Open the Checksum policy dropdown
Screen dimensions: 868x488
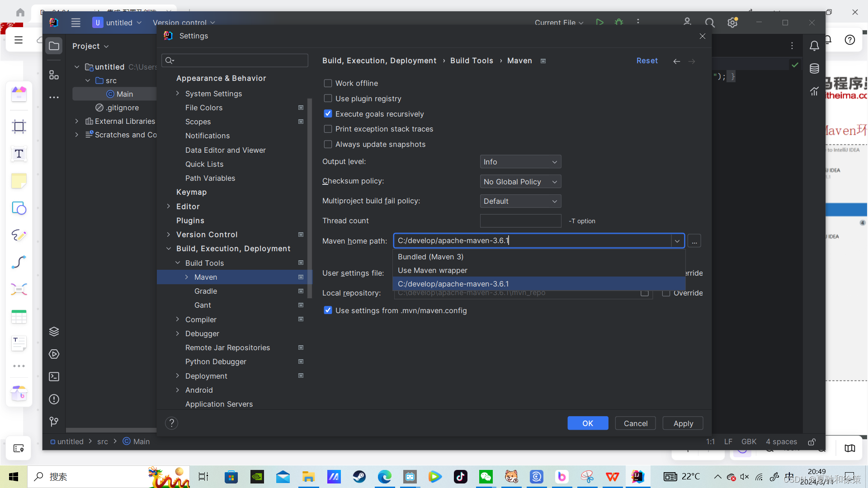click(520, 182)
